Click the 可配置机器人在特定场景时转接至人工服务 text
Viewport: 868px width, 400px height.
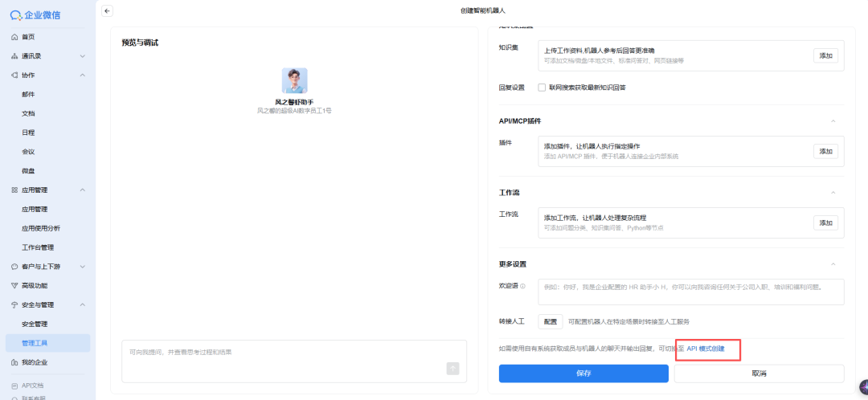click(628, 321)
